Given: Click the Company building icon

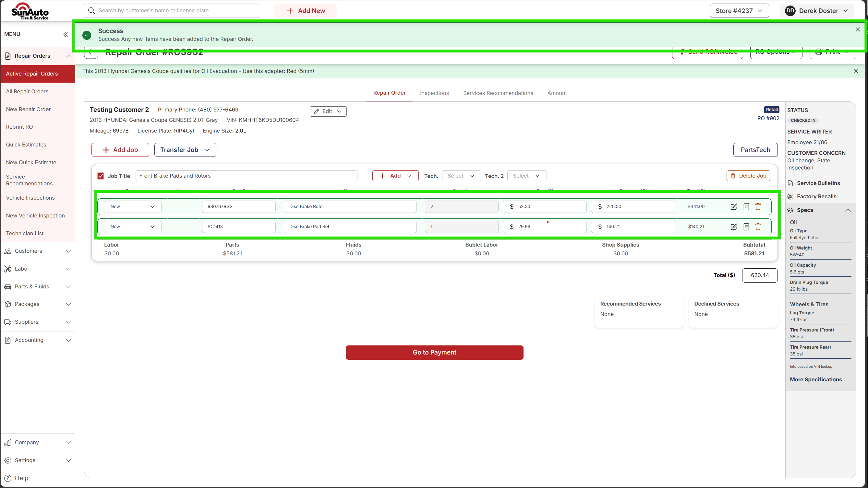Looking at the screenshot, I should point(8,443).
